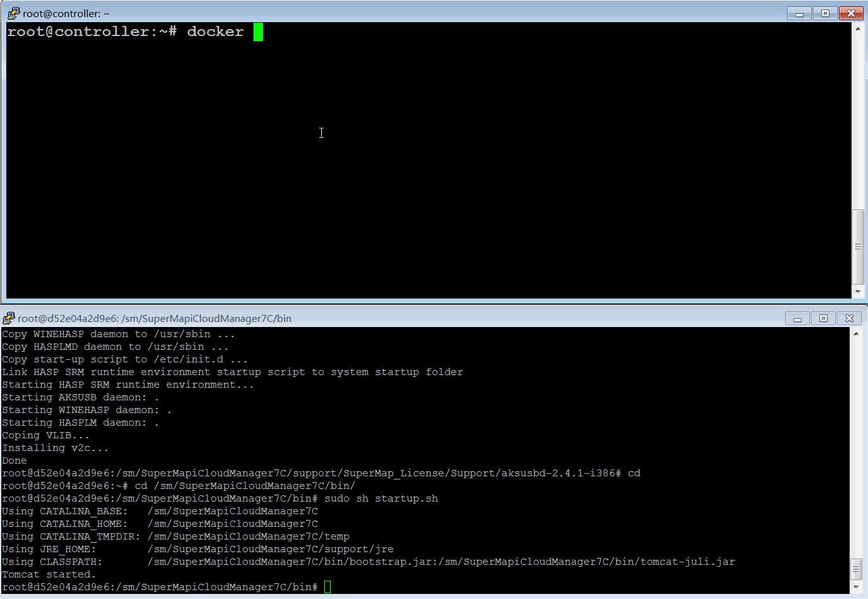Viewport: 868px width, 599px height.
Task: Click the scrollbar thumb in root@d52e04a2d9e6 window
Action: coord(856,569)
